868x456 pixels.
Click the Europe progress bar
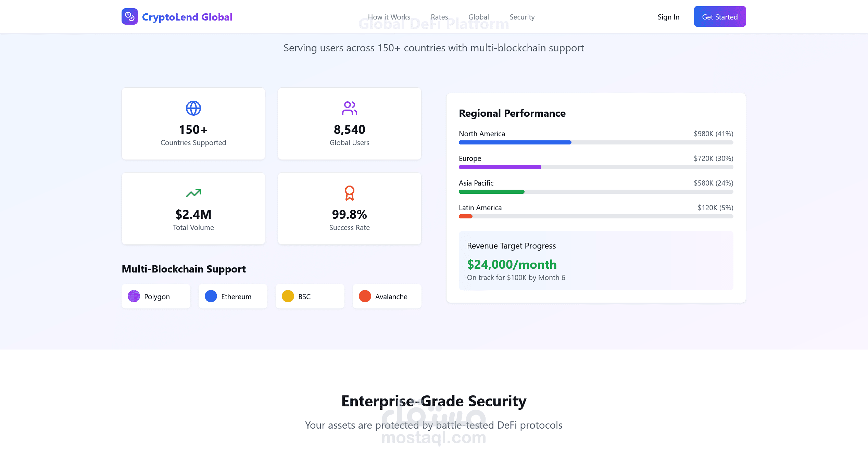pyautogui.click(x=596, y=167)
